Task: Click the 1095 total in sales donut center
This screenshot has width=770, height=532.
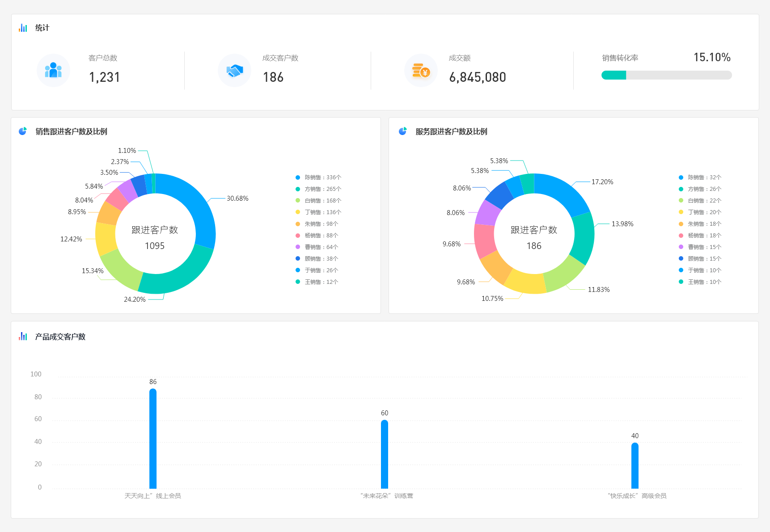Action: click(155, 246)
